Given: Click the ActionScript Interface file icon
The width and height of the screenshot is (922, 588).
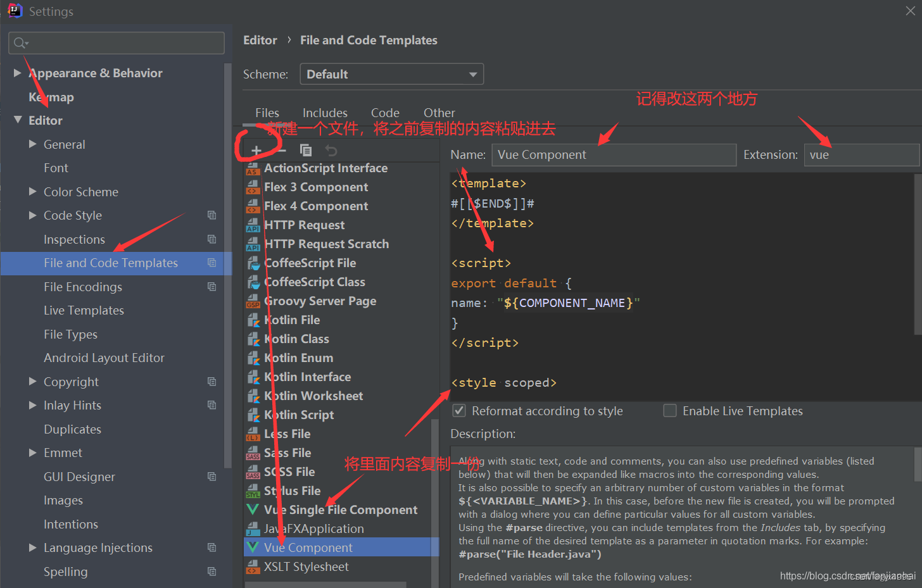Looking at the screenshot, I should [253, 168].
